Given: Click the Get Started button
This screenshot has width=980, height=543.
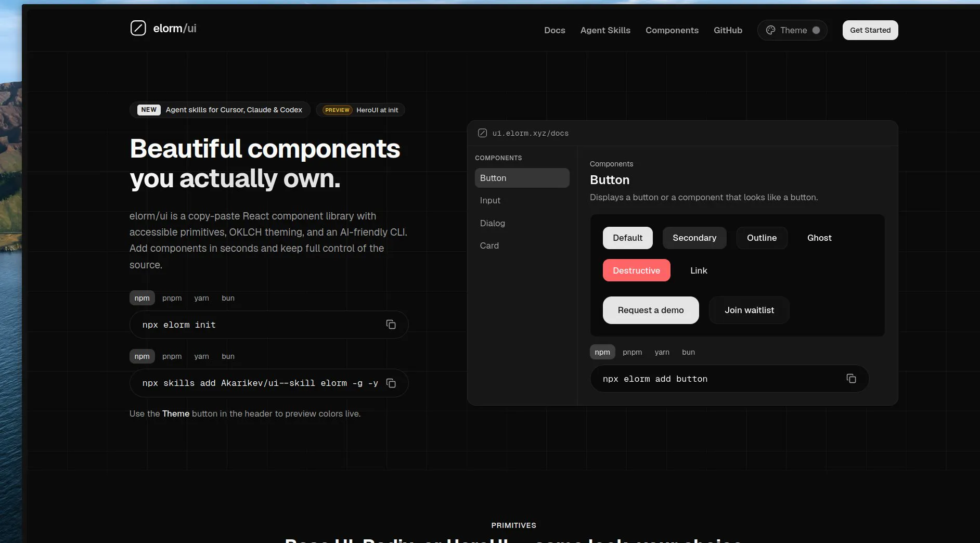Looking at the screenshot, I should (x=870, y=30).
